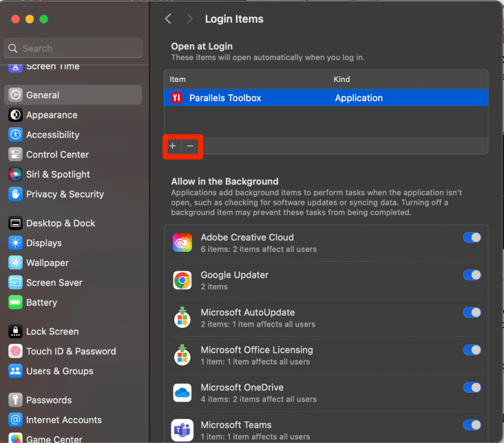Toggle Microsoft OneDrive background item off
The image size is (504, 443).
pos(472,388)
